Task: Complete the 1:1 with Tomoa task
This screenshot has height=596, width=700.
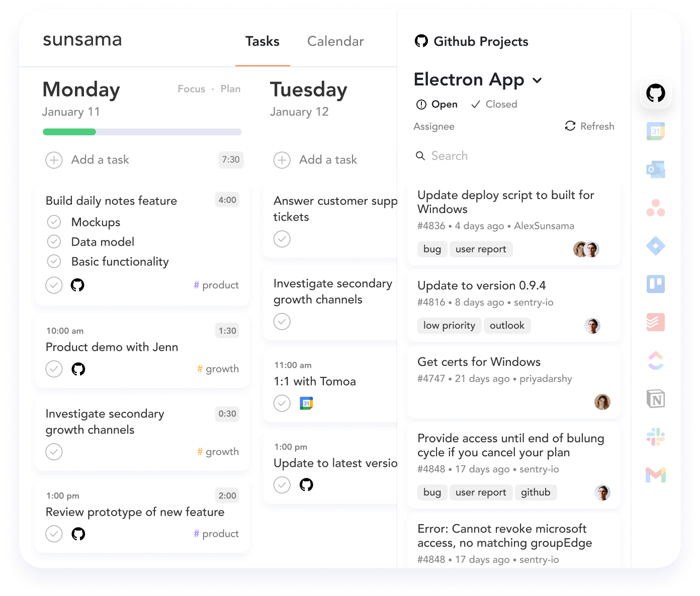Action: pyautogui.click(x=282, y=403)
